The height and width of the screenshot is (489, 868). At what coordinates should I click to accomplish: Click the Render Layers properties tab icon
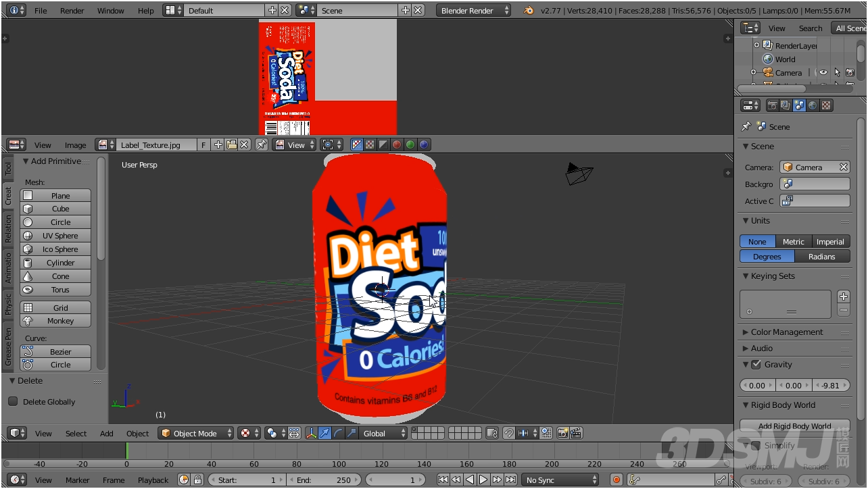click(786, 105)
